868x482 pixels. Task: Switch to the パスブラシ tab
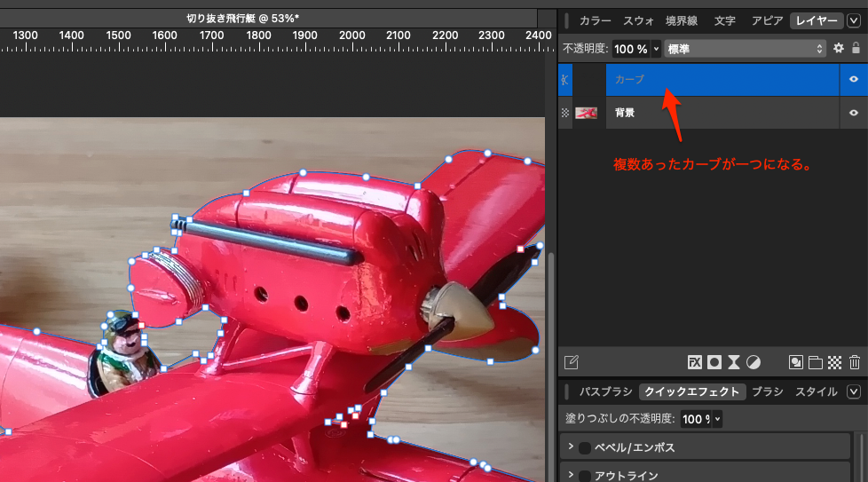pos(605,391)
